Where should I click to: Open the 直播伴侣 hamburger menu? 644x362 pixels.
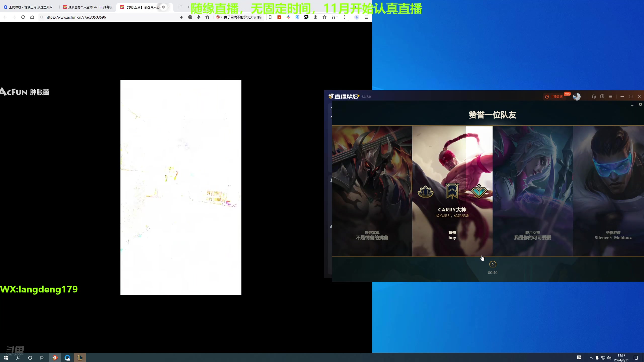click(x=611, y=97)
